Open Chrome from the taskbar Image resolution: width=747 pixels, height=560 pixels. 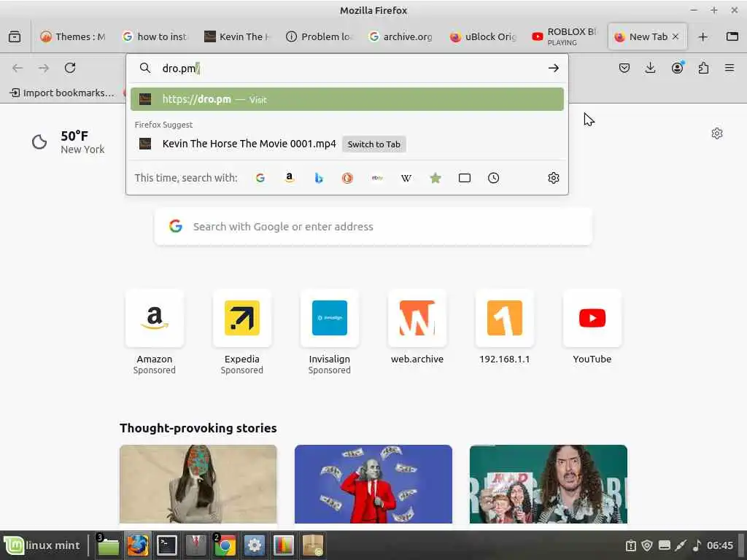pyautogui.click(x=225, y=545)
